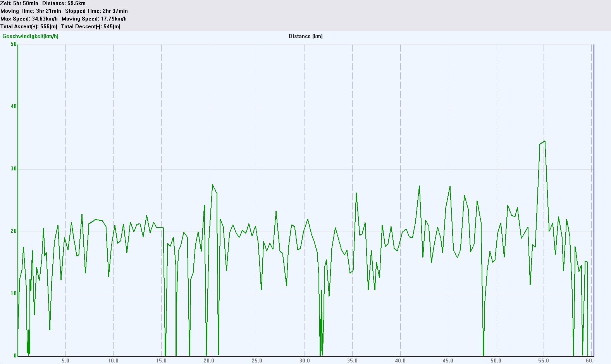This screenshot has width=611, height=364.
Task: Select the Moving Speed 17.79km/h statistic
Action: point(94,19)
